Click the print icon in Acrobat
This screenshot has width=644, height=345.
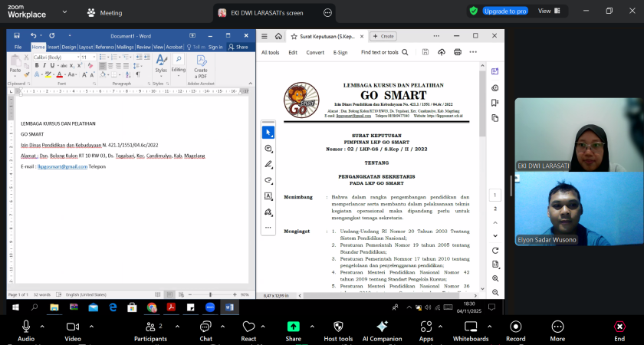coord(458,52)
